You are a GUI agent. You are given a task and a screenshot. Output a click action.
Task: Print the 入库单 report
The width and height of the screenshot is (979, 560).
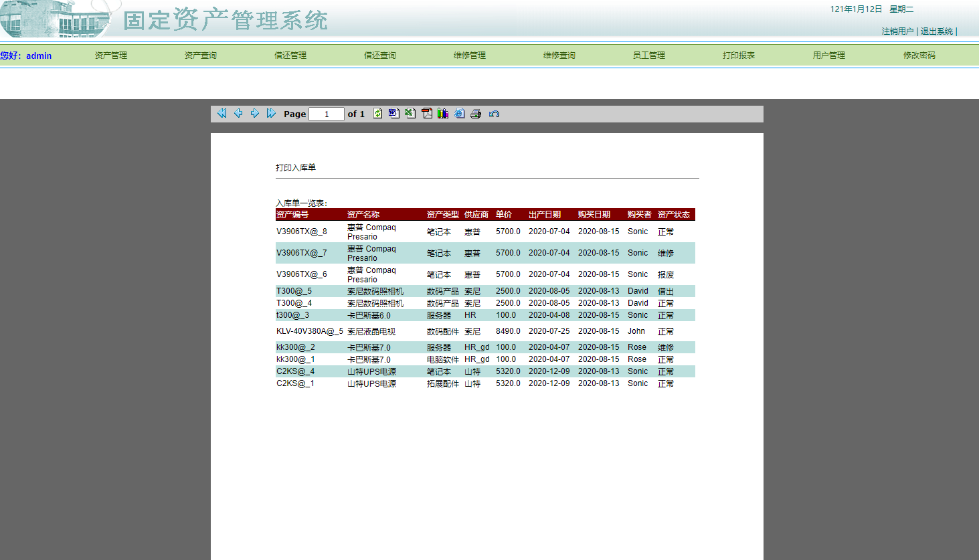click(476, 113)
